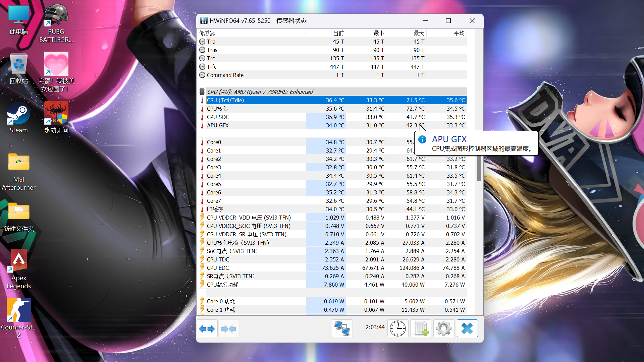
Task: Select the 回收站 recycle bin icon
Action: (x=19, y=69)
